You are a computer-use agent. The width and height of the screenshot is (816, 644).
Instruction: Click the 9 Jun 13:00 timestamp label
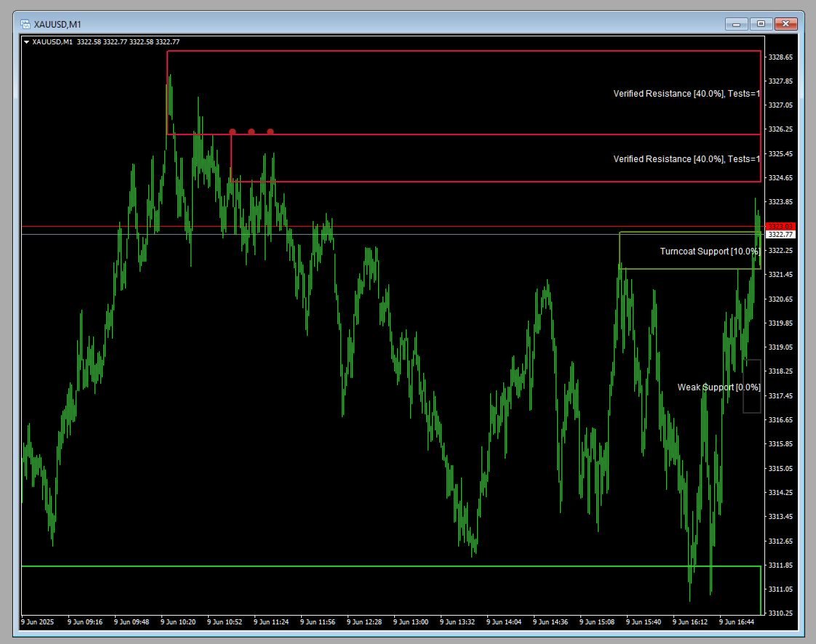pyautogui.click(x=411, y=622)
